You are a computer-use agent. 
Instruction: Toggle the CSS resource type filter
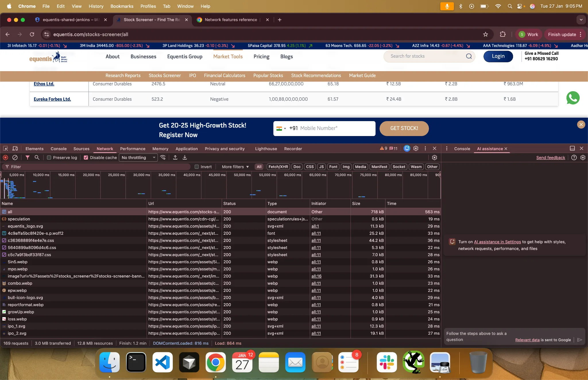(x=310, y=167)
